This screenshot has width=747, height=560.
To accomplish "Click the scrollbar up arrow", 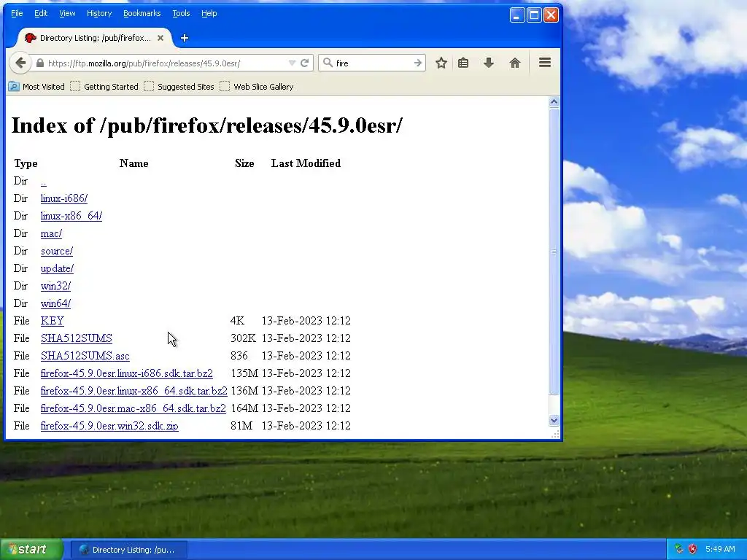I will pos(554,101).
